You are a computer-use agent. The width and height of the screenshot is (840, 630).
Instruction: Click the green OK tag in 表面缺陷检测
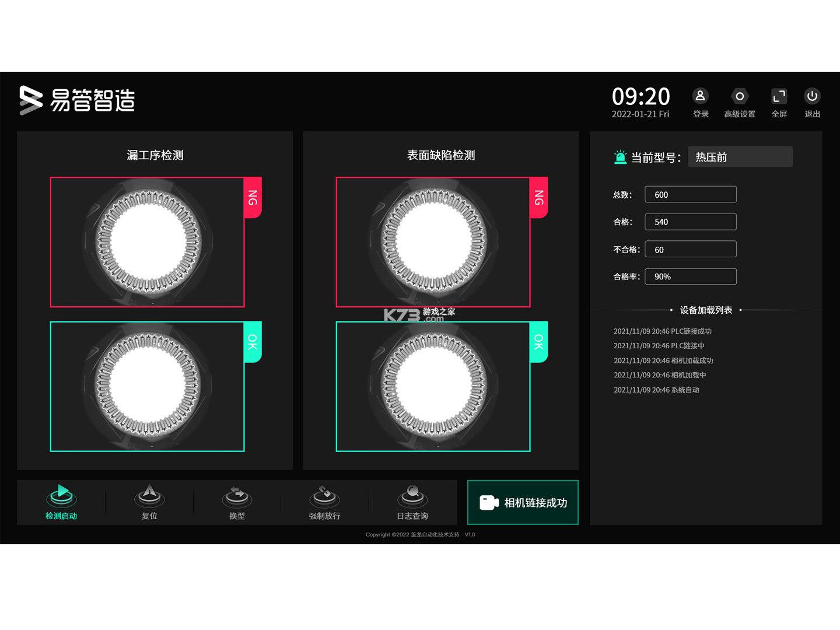pos(539,342)
